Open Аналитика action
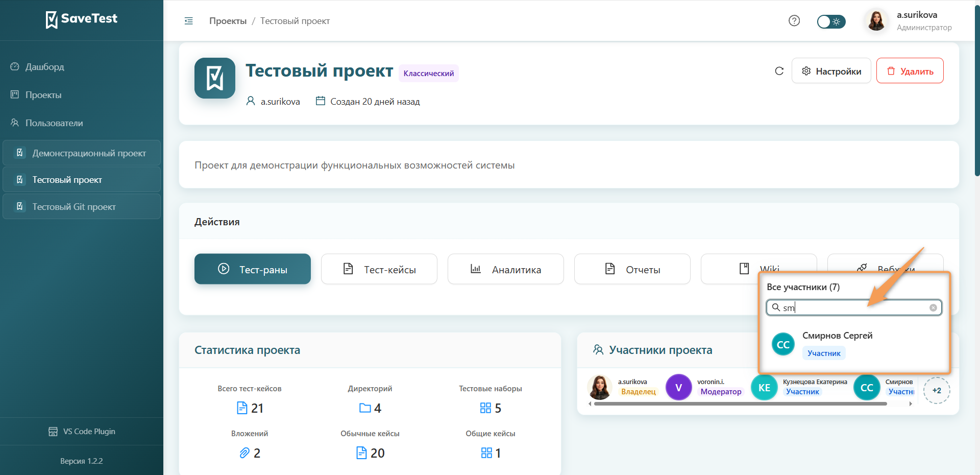The width and height of the screenshot is (980, 475). pyautogui.click(x=506, y=269)
